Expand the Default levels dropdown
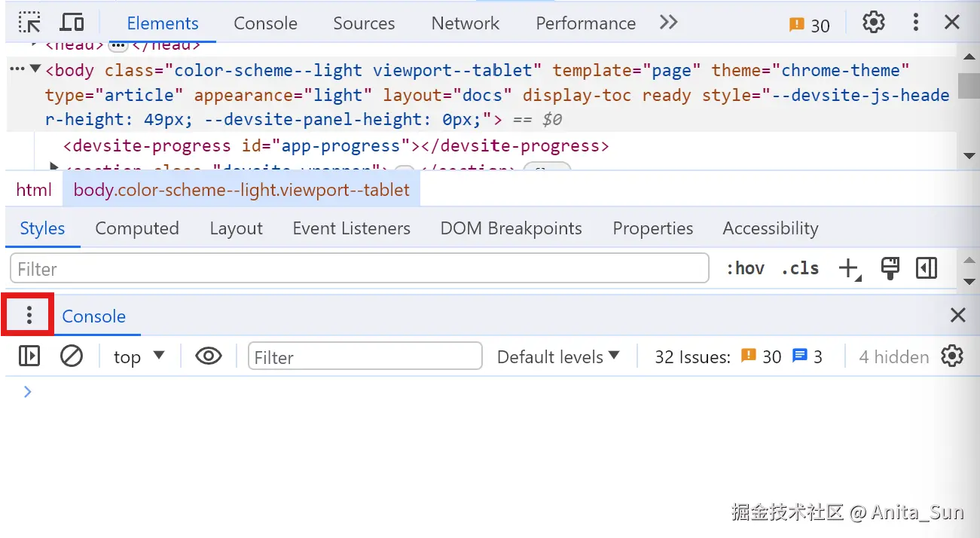980x538 pixels. pos(558,356)
